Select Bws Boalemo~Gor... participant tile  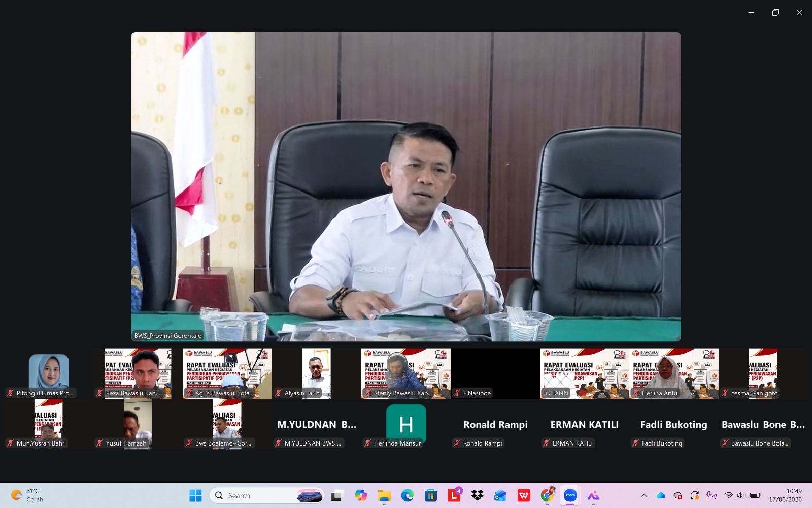tap(227, 424)
